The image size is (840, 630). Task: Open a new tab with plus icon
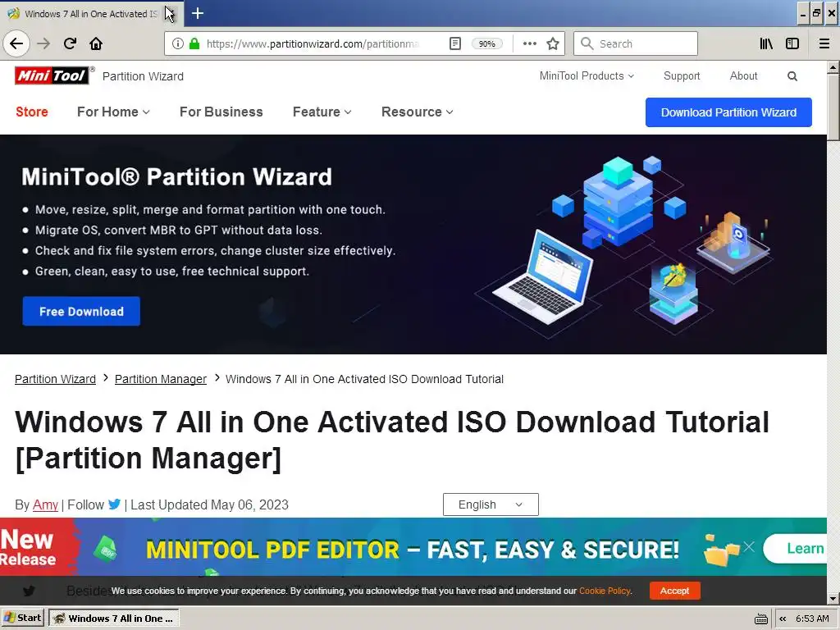coord(197,13)
